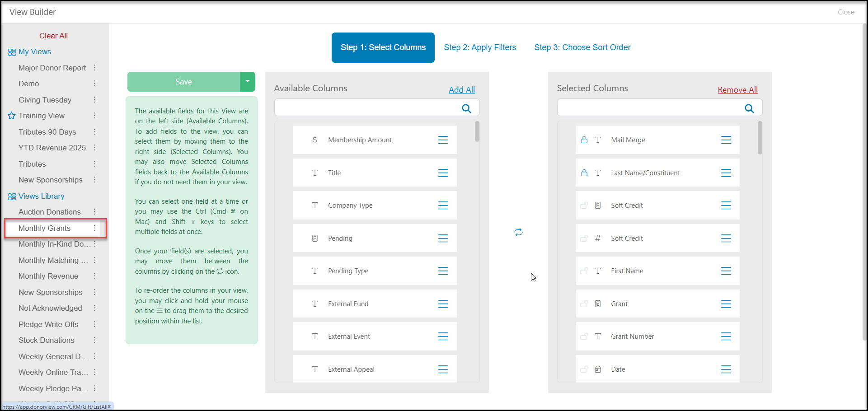Open the Tributes view

pos(32,164)
